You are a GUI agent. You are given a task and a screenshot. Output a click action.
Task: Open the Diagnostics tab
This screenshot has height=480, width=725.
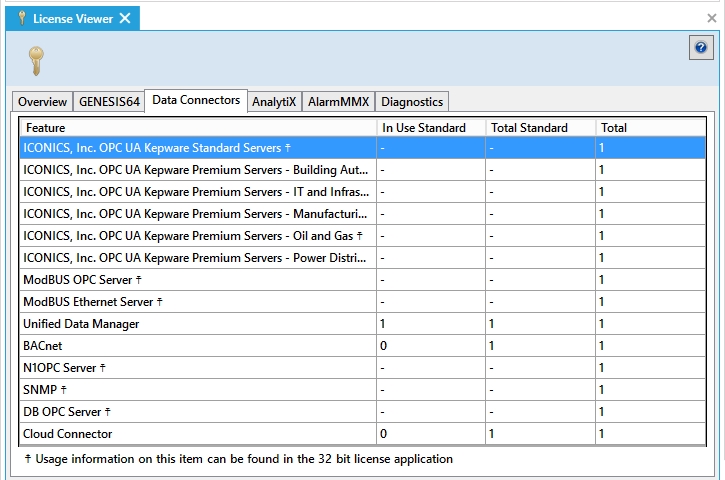pos(412,102)
